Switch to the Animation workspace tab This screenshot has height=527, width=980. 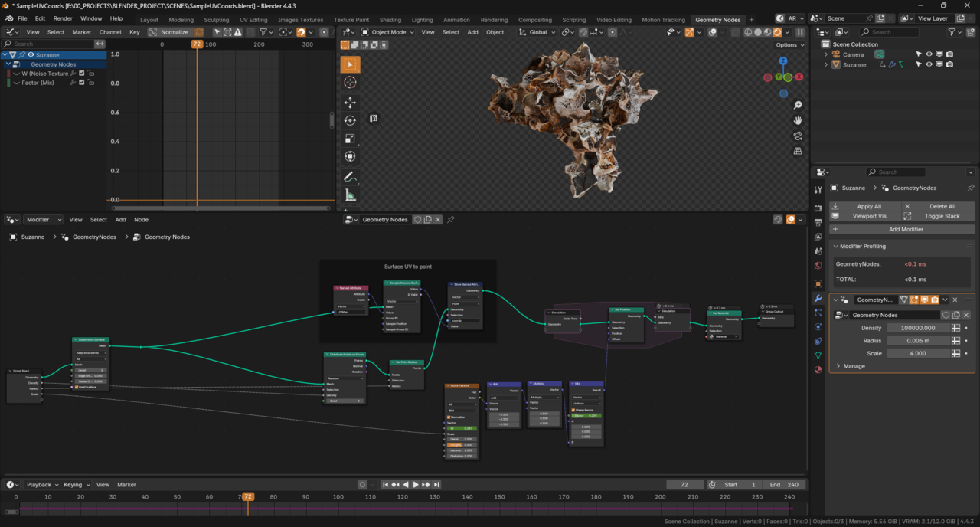456,20
